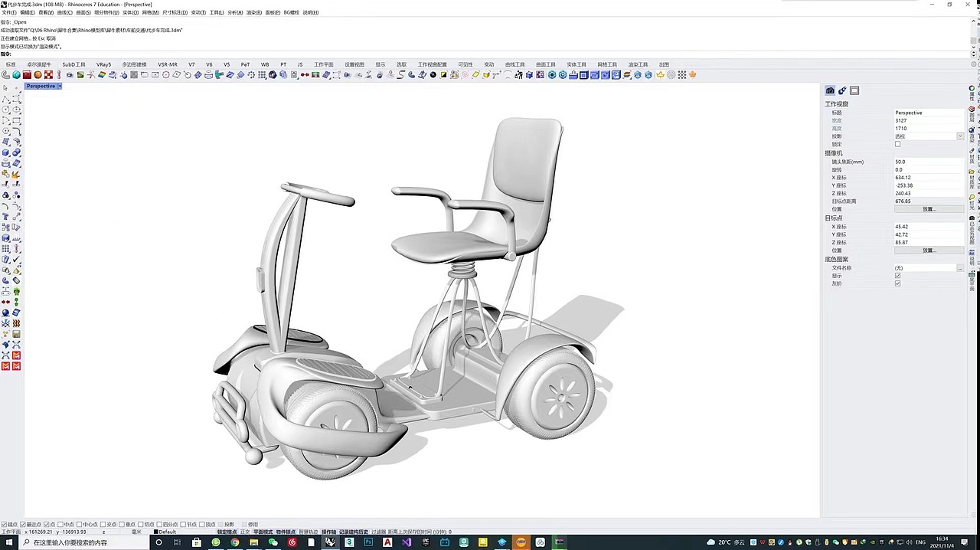Click the camera 位置 放置... button
This screenshot has height=550, width=980.
(929, 209)
